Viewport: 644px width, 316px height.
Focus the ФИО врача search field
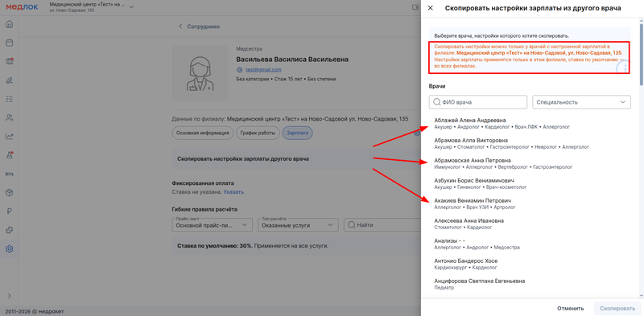pyautogui.click(x=478, y=102)
